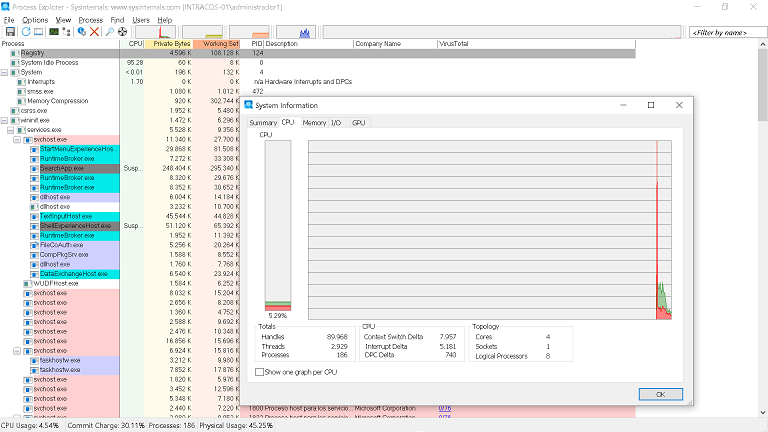Switch to the I/O tab
This screenshot has width=768, height=432.
(336, 123)
